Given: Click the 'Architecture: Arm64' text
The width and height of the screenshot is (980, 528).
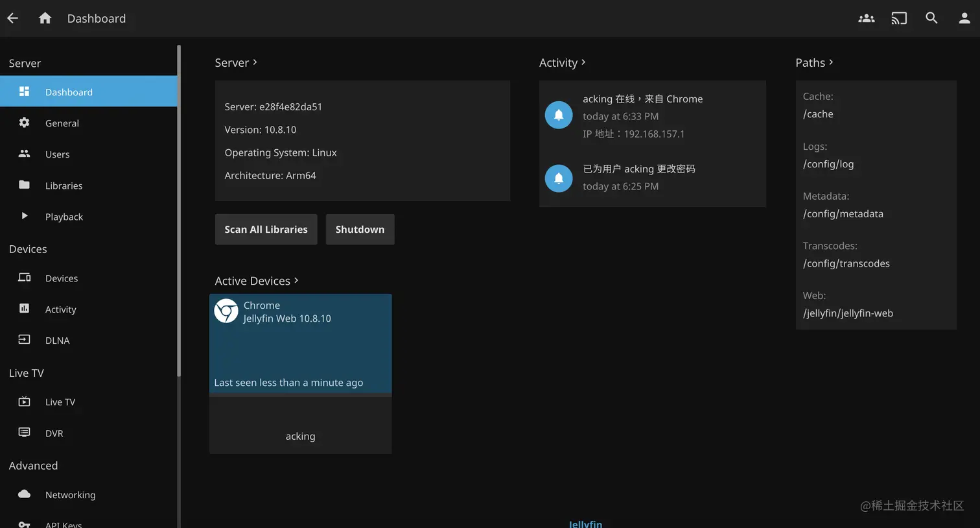Looking at the screenshot, I should pyautogui.click(x=270, y=175).
